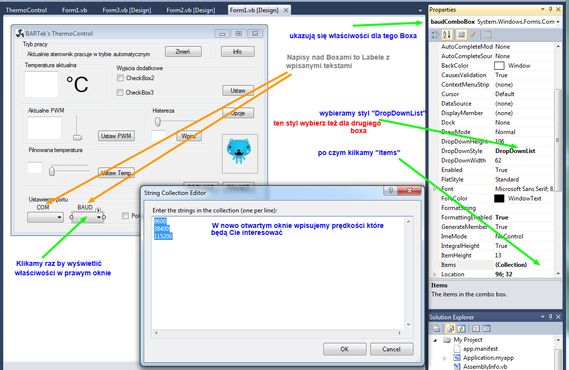569x370 pixels.
Task: Switch Properties to Categorized view
Action: [x=435, y=35]
